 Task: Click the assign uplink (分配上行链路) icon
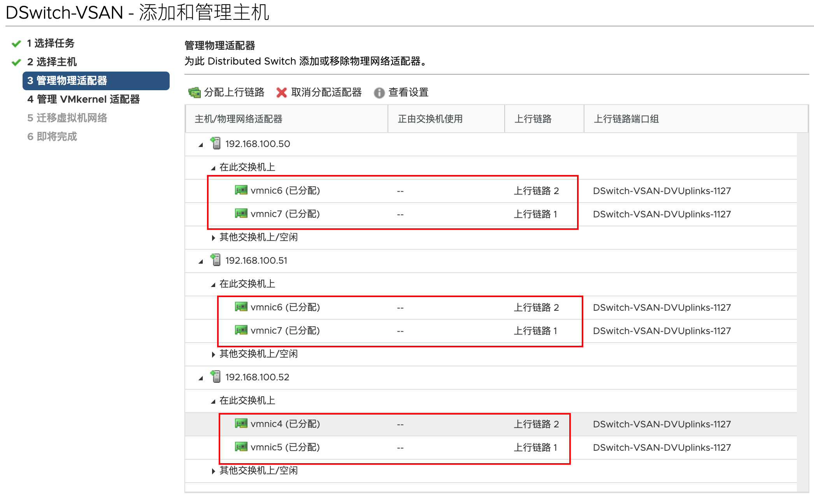point(194,93)
